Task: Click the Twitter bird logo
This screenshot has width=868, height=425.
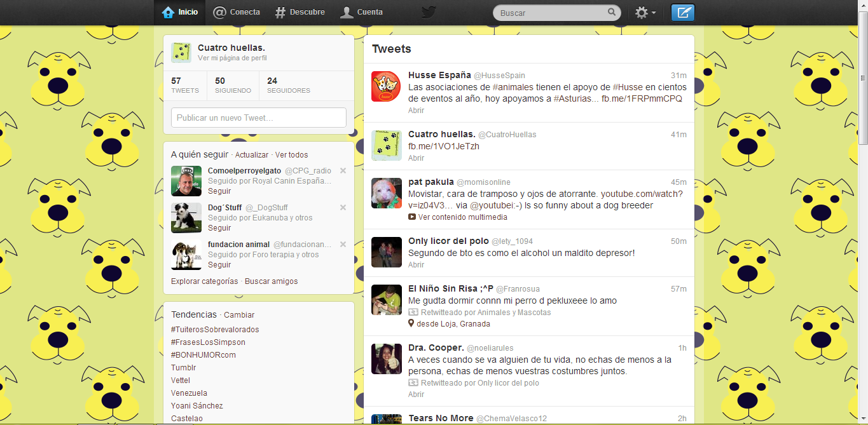Action: pyautogui.click(x=429, y=13)
